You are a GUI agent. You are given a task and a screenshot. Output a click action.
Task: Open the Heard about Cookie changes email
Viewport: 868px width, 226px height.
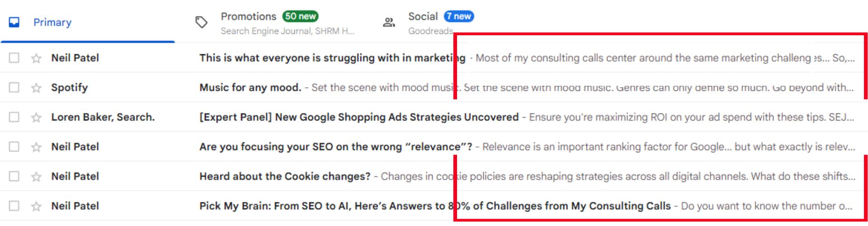tap(434, 176)
